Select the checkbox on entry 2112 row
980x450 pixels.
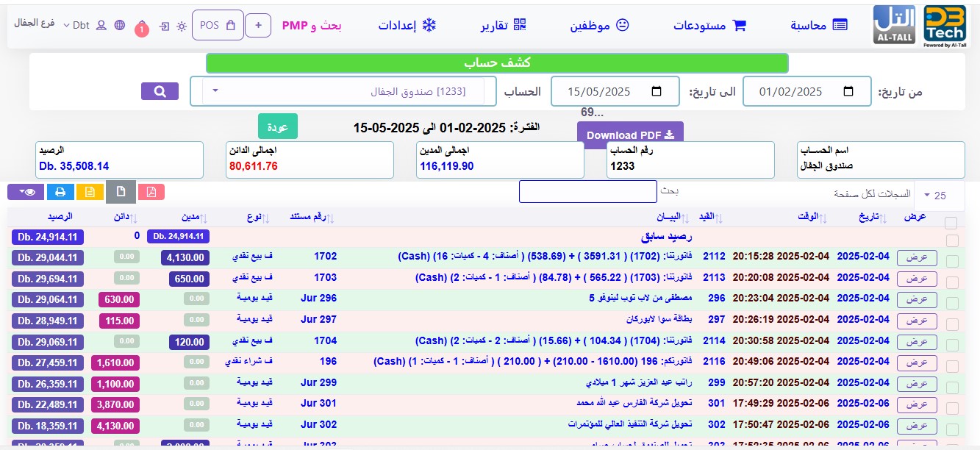pyautogui.click(x=952, y=261)
